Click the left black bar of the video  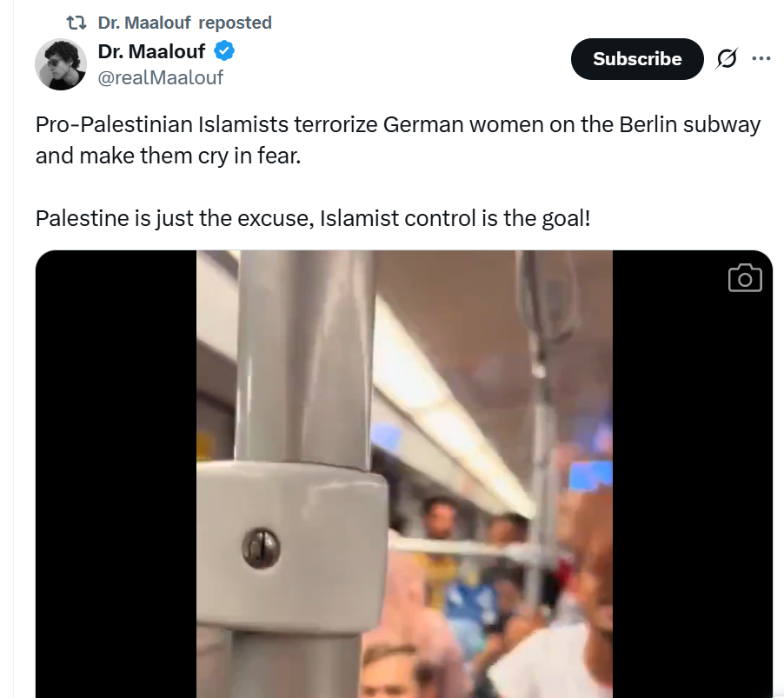116,474
